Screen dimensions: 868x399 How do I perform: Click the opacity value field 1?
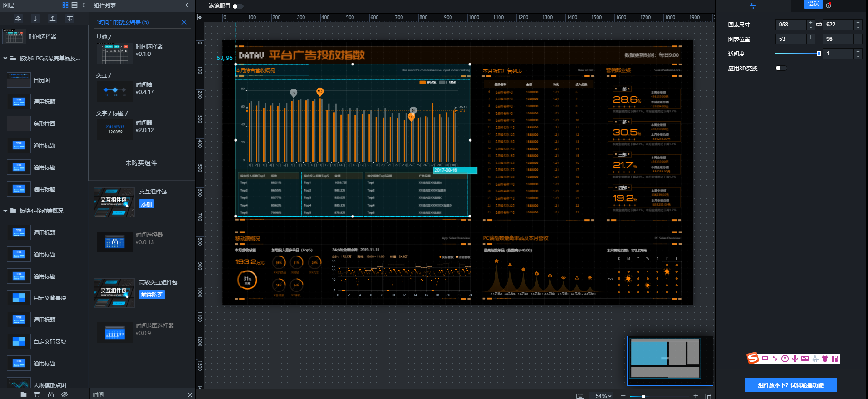(x=838, y=54)
